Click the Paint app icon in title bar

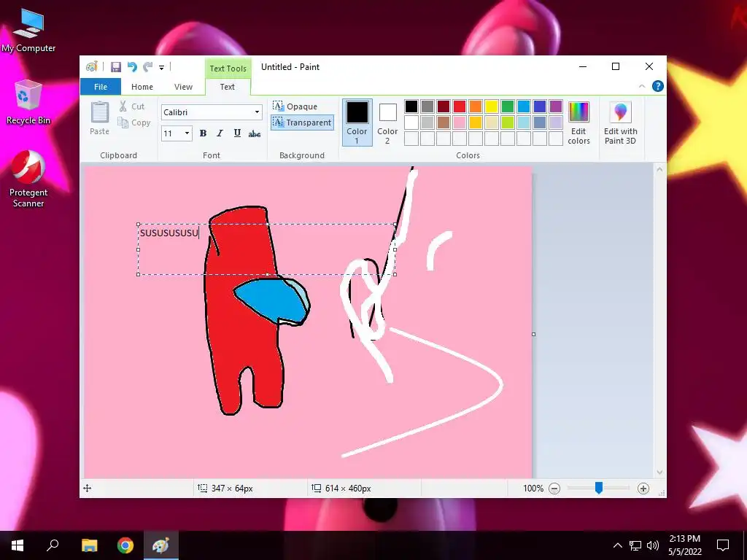(x=91, y=67)
